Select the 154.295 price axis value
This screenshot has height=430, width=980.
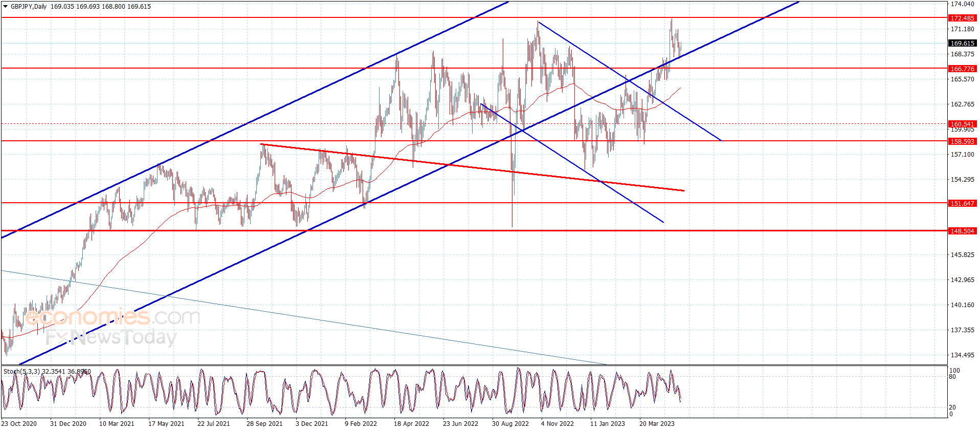pyautogui.click(x=962, y=180)
